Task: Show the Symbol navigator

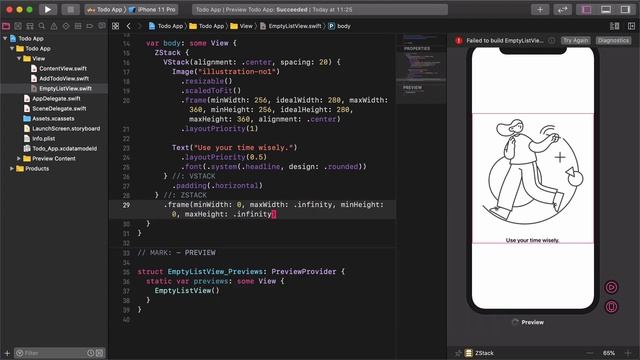Action: (x=30, y=26)
